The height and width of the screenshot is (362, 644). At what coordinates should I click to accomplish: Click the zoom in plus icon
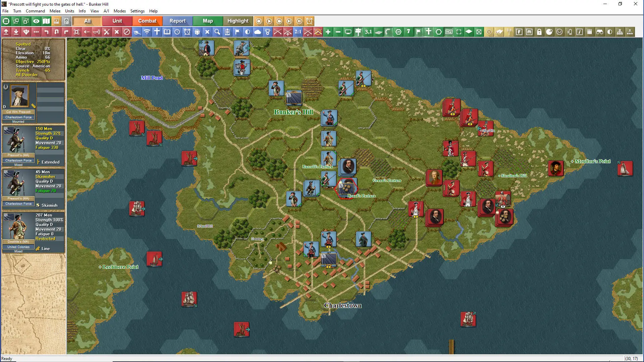click(328, 32)
